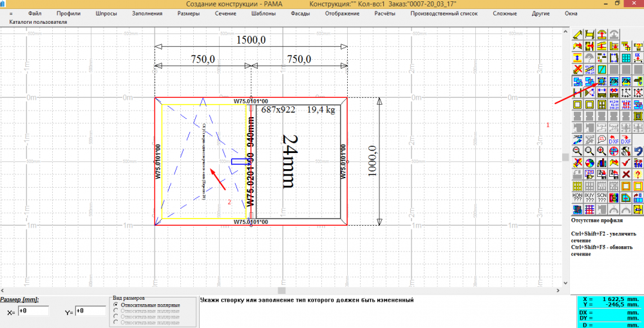Click the 1500,0 total width dimension
644x328 pixels.
[x=251, y=40]
